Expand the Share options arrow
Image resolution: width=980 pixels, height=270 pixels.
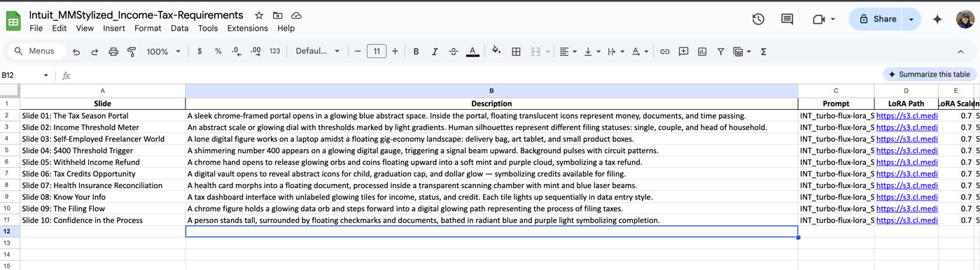point(911,20)
